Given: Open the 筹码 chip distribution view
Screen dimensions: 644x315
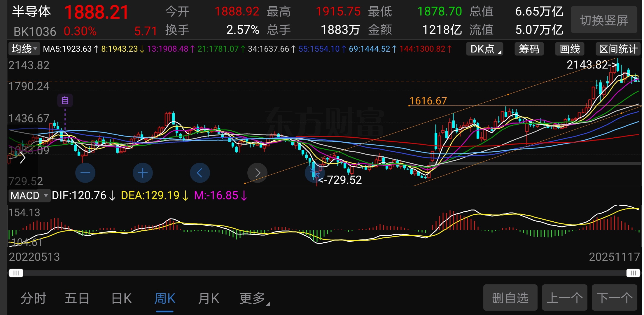Looking at the screenshot, I should (x=529, y=49).
